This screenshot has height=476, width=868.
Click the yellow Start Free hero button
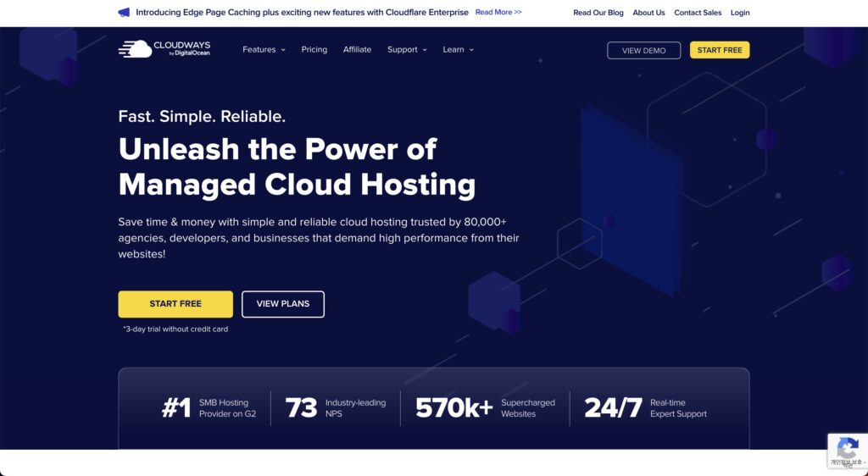tap(175, 304)
